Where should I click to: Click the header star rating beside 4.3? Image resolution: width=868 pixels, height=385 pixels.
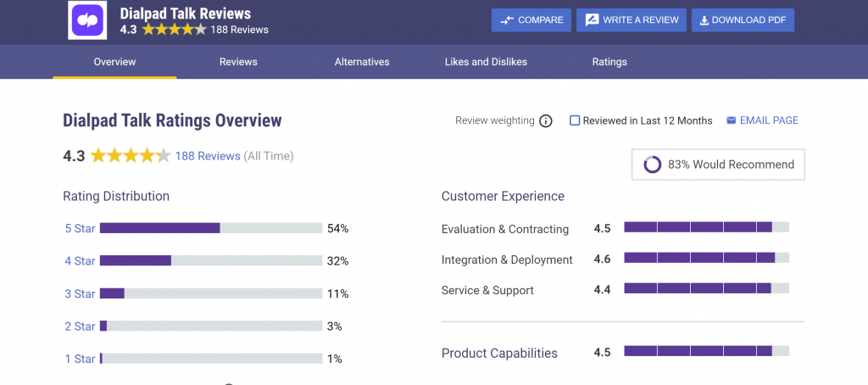tap(175, 30)
